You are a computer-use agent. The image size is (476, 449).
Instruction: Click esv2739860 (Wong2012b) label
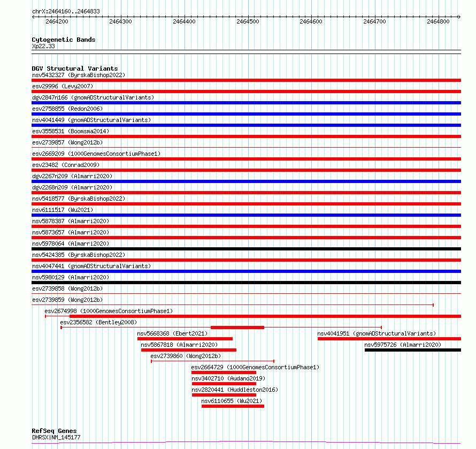tap(186, 356)
